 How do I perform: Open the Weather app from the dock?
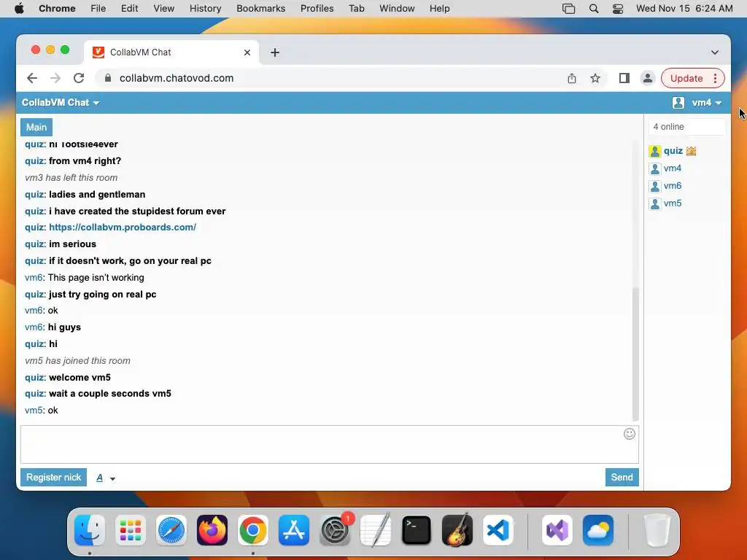pyautogui.click(x=598, y=530)
